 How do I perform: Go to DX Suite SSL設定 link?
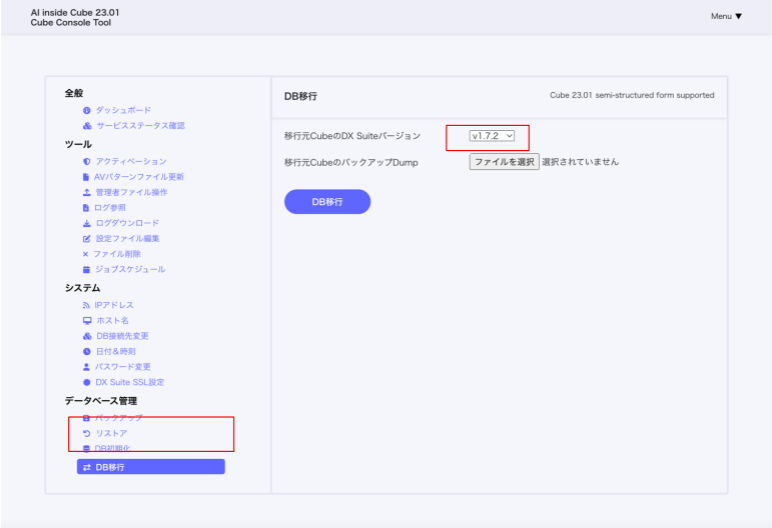click(x=129, y=382)
